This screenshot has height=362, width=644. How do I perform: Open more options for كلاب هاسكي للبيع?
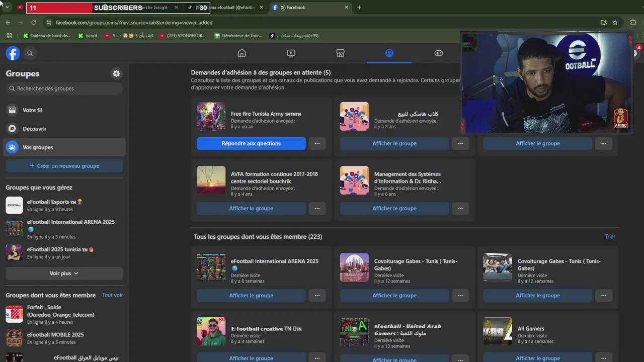point(460,143)
